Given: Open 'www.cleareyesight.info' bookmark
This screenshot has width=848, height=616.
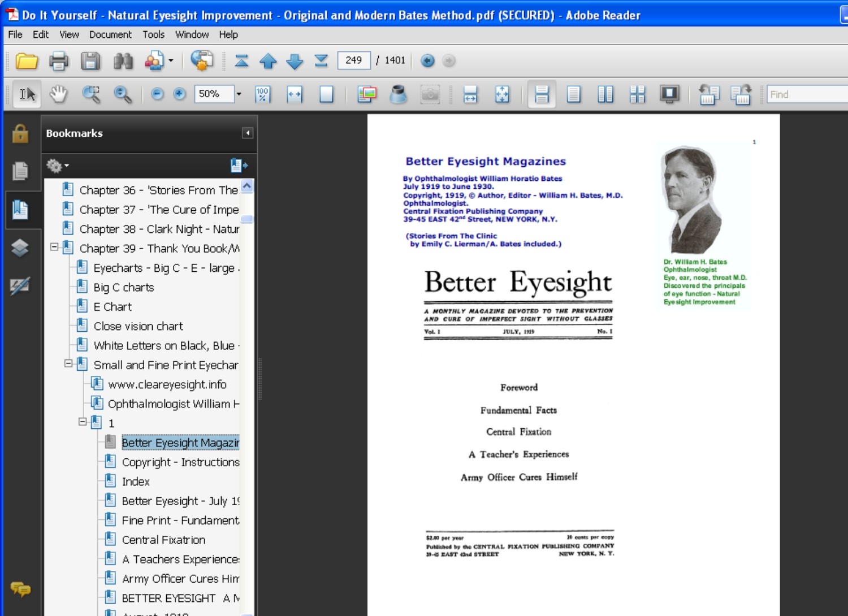Looking at the screenshot, I should (x=167, y=384).
